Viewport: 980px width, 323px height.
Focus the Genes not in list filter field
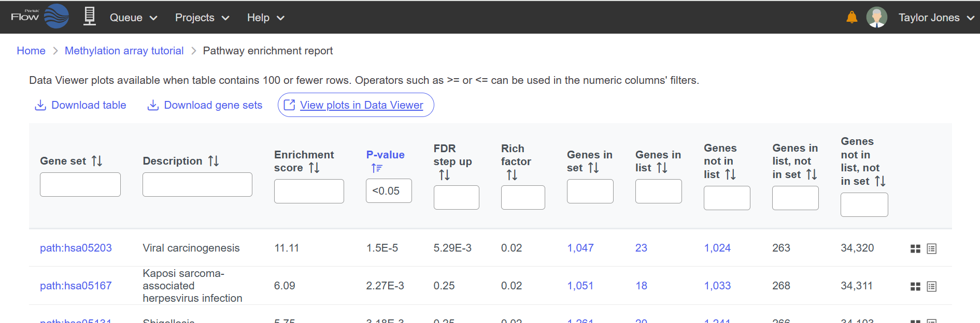(x=727, y=198)
